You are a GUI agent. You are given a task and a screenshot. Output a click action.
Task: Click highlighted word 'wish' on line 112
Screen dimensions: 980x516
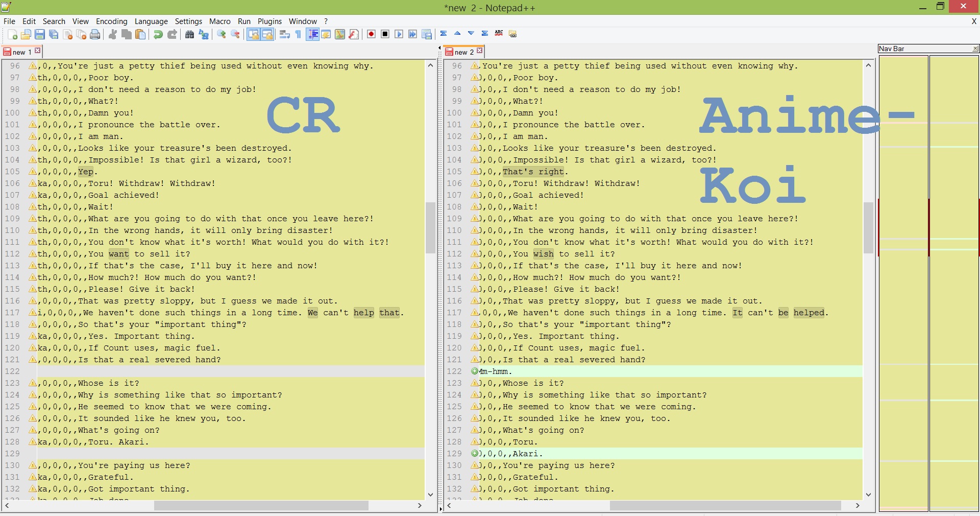pyautogui.click(x=544, y=254)
